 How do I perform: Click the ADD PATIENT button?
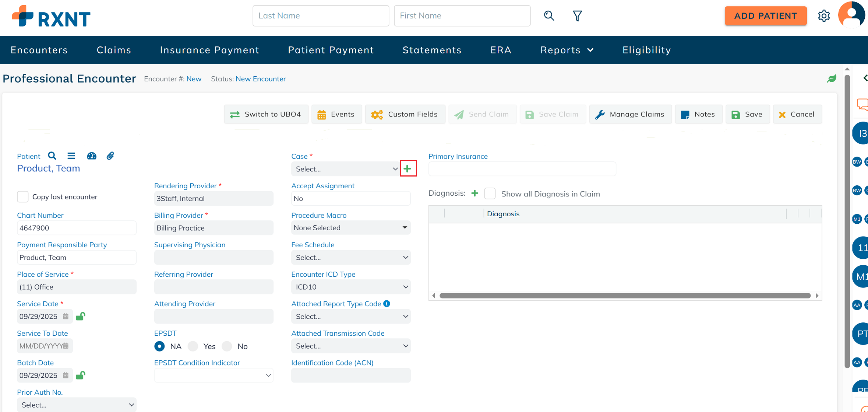pos(765,16)
